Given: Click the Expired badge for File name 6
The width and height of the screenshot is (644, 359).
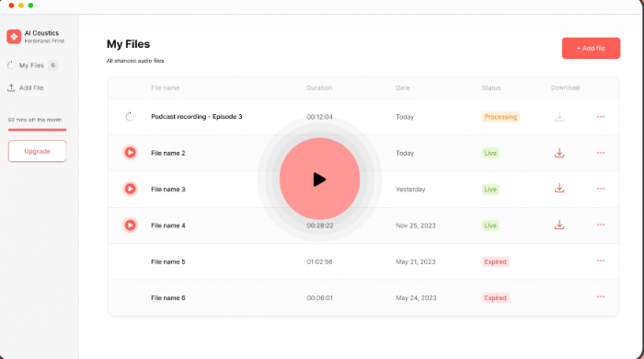Looking at the screenshot, I should point(495,298).
